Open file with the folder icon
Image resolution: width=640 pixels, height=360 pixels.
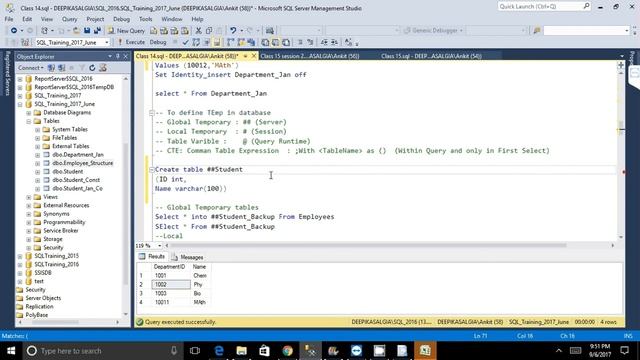76,31
